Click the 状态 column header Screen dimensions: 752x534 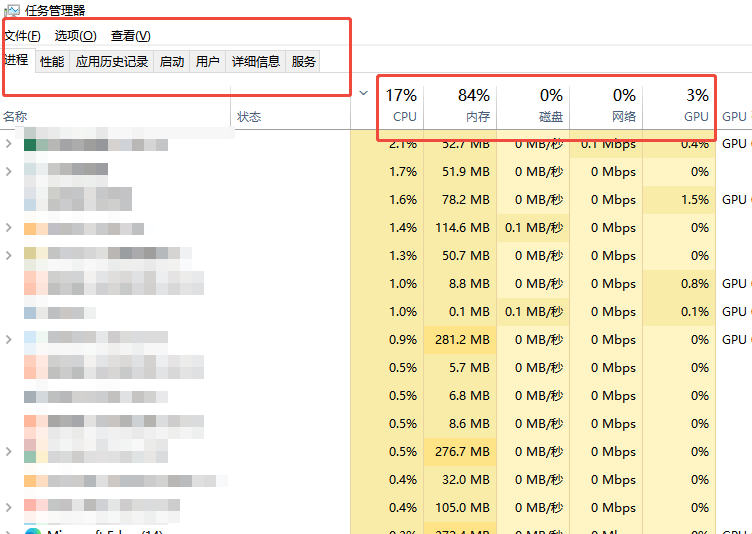(249, 117)
